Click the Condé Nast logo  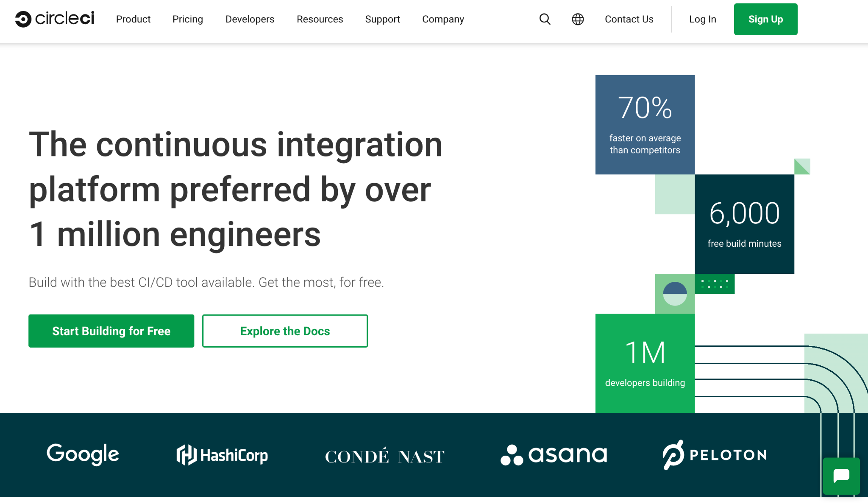(384, 456)
